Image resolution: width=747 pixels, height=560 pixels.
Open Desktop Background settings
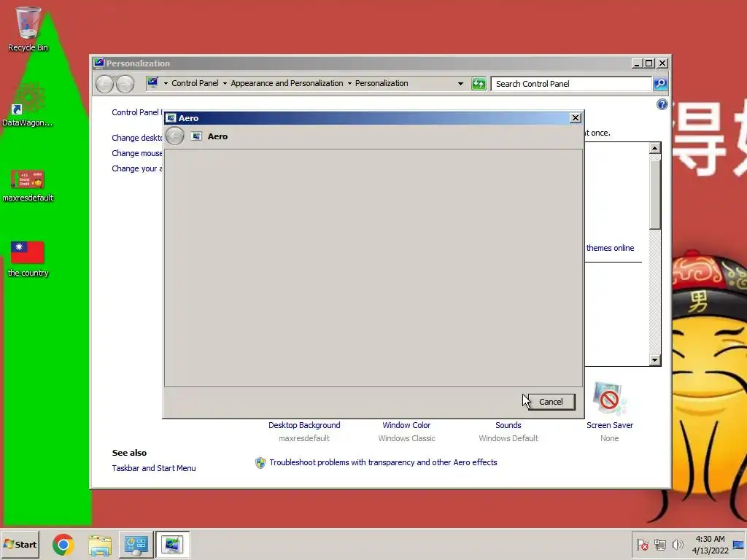pyautogui.click(x=304, y=425)
